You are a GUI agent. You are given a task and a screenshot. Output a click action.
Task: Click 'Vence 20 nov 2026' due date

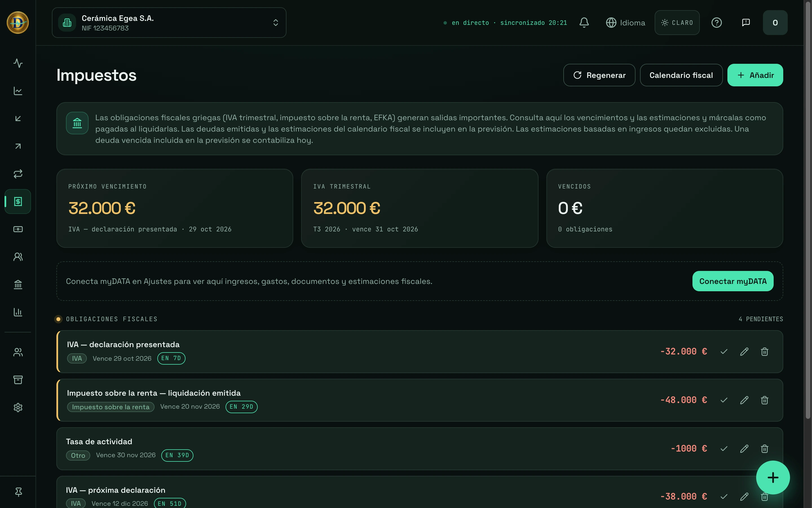pyautogui.click(x=190, y=406)
